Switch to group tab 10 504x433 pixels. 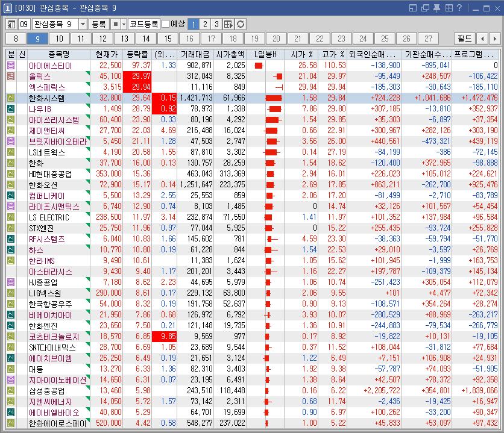click(60, 39)
